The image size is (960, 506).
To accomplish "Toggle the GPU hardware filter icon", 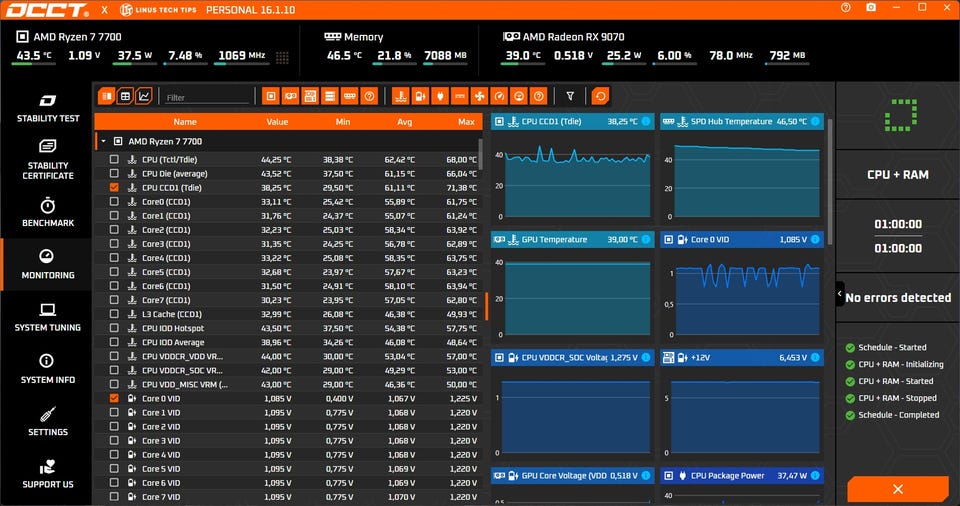I will 290,96.
